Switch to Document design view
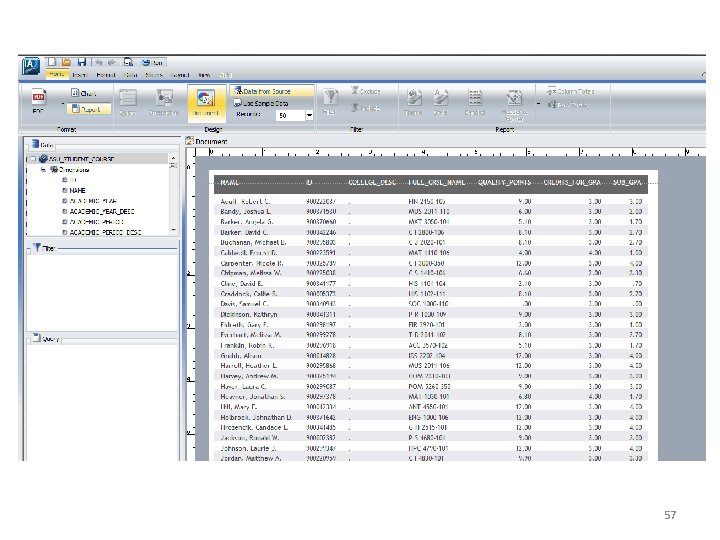 206,103
